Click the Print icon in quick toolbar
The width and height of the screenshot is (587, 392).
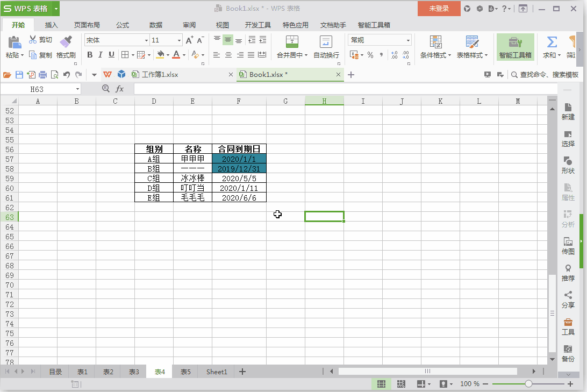[x=42, y=75]
